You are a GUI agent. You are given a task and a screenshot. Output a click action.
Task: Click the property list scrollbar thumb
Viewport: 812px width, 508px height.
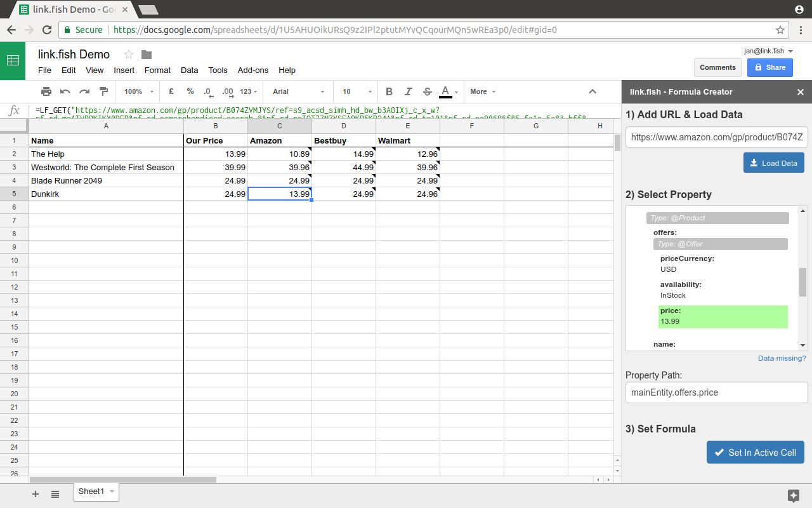tap(802, 283)
